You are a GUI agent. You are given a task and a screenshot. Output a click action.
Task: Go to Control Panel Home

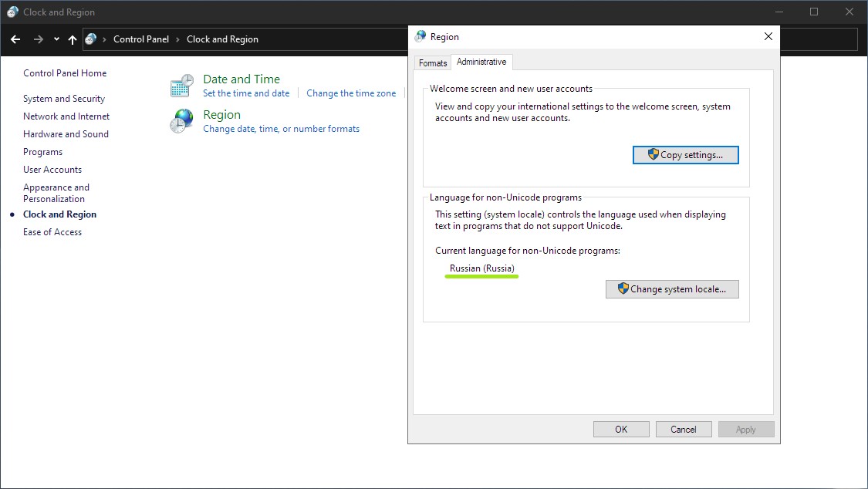pyautogui.click(x=65, y=73)
